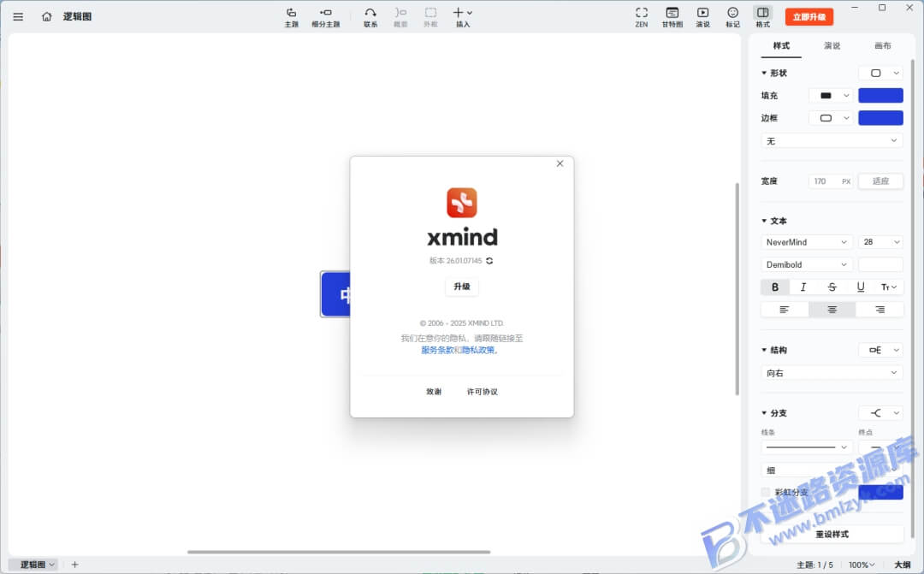
Task: Toggle strikethrough text formatting
Action: point(832,287)
